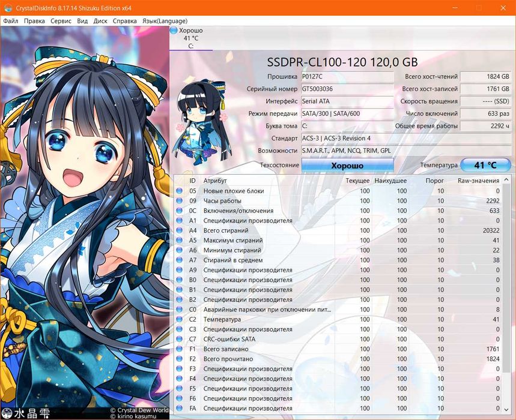Click the blue status icon for attribute A1
The width and height of the screenshot is (516, 420).
click(x=180, y=221)
